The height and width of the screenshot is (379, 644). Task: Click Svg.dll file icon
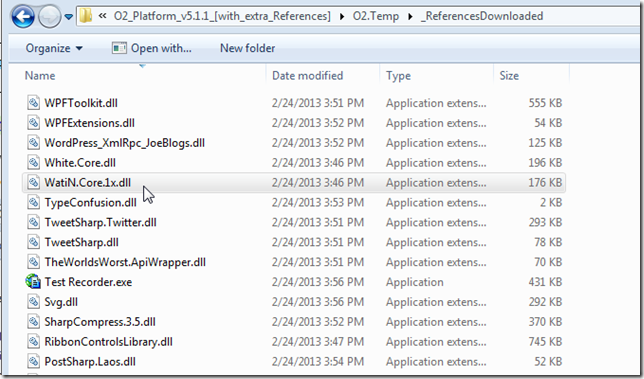click(33, 302)
